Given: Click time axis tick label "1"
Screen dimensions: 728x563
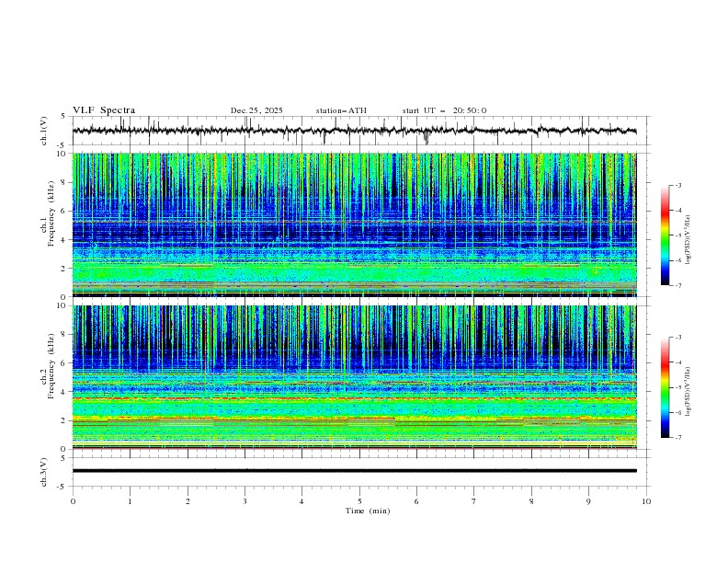Looking at the screenshot, I should point(130,501).
